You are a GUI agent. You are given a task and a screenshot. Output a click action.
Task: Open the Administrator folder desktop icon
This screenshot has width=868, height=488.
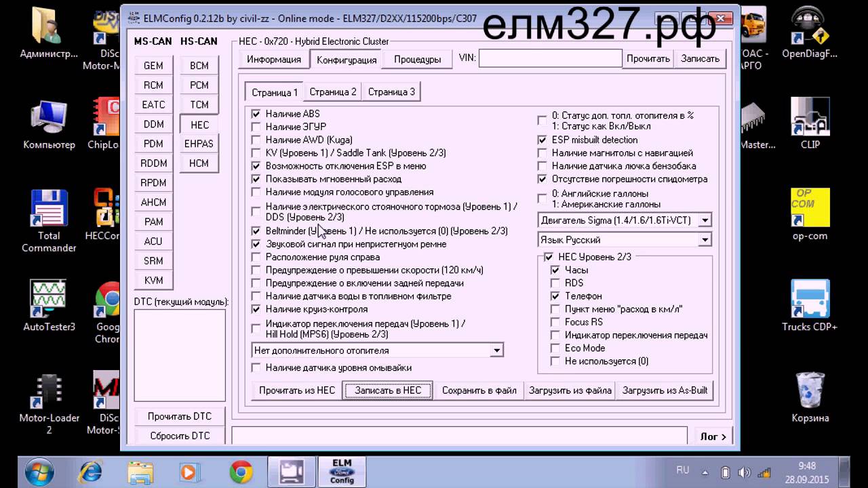(x=49, y=34)
